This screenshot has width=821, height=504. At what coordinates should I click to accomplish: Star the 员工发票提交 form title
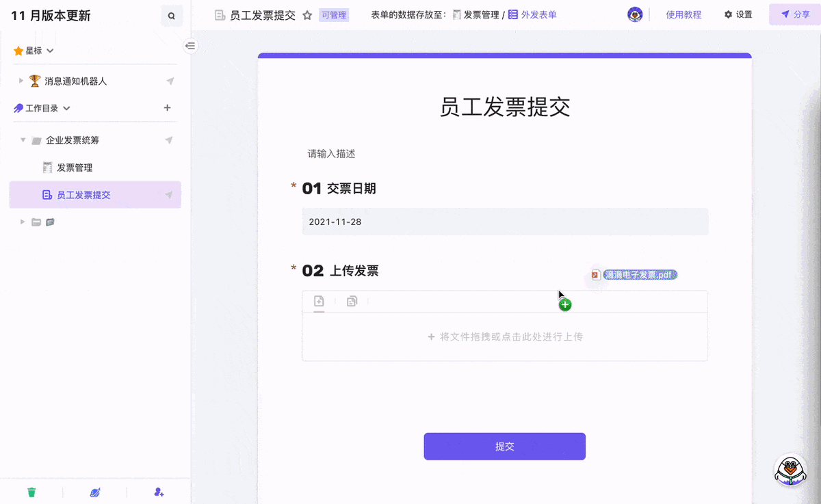[x=308, y=15]
